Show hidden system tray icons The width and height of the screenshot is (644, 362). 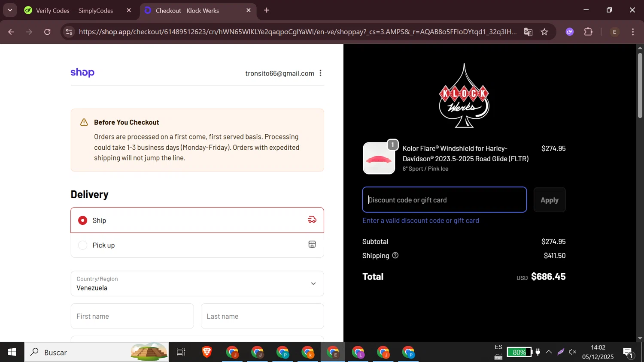[549, 352]
